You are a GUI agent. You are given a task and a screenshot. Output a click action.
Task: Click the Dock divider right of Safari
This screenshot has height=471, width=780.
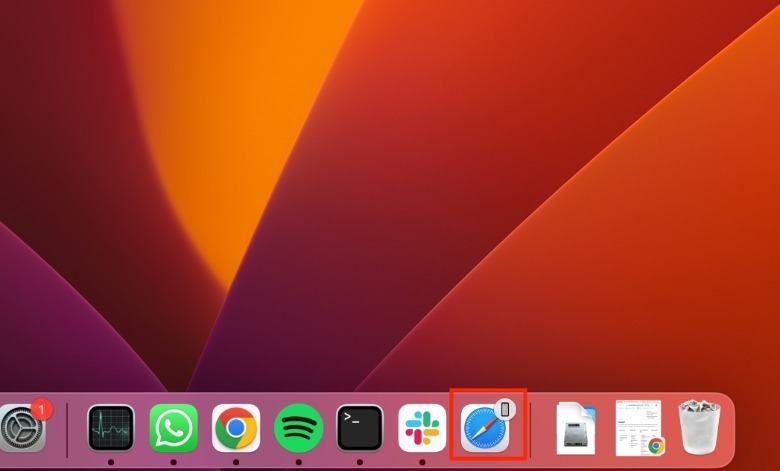(530, 429)
